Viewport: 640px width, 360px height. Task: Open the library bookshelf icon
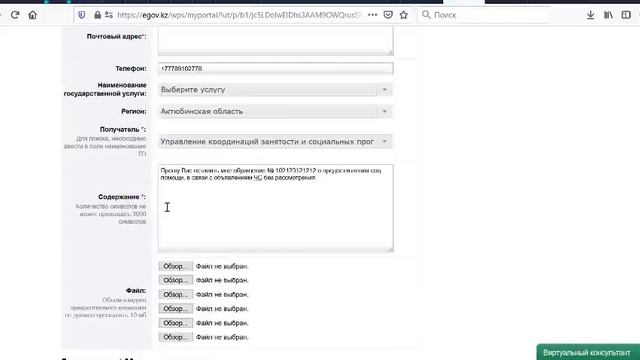608,15
